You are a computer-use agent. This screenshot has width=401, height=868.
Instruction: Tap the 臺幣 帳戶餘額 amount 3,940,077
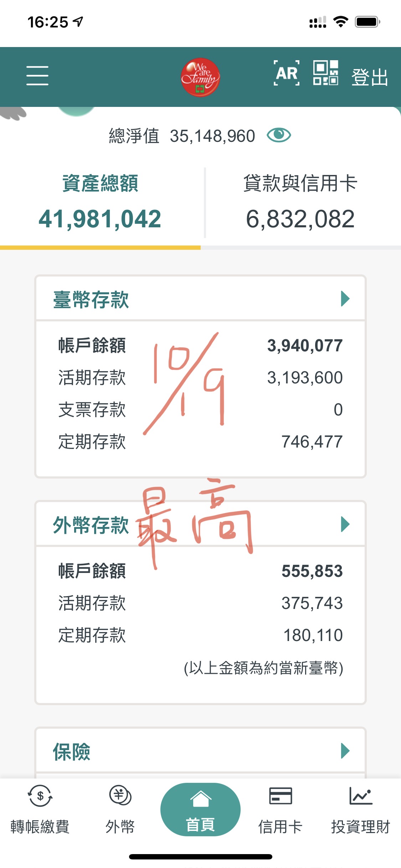305,346
